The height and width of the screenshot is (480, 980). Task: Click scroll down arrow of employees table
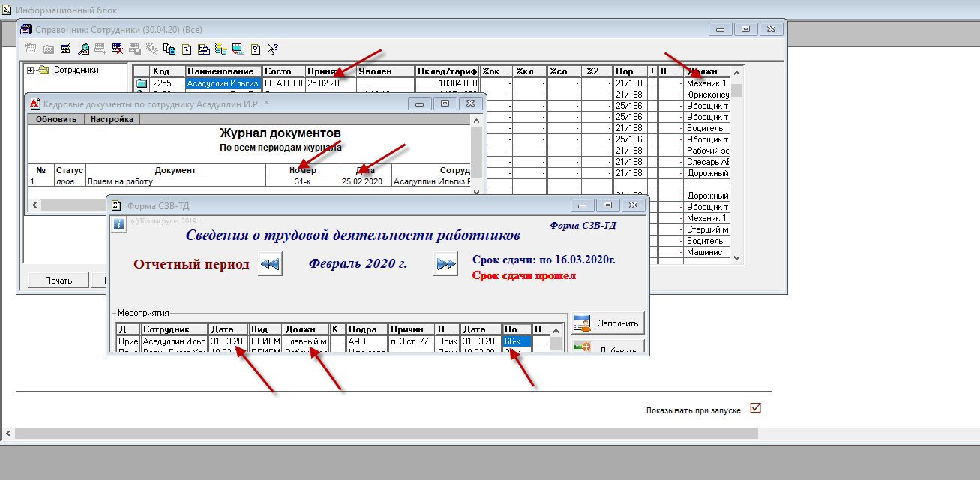point(737,257)
